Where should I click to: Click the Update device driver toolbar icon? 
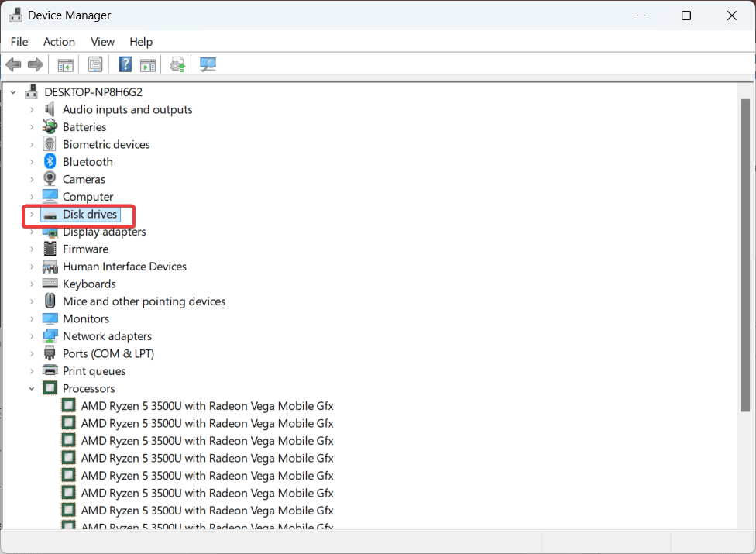point(177,64)
